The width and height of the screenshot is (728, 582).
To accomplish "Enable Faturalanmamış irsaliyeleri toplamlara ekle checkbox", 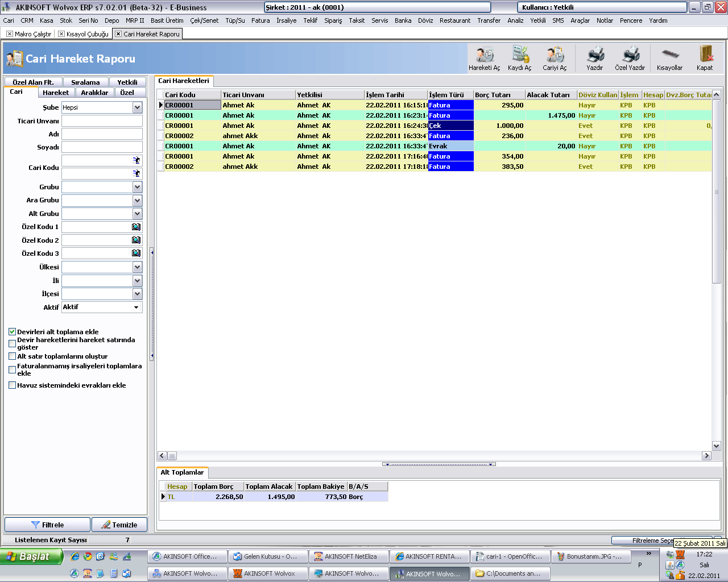I will (12, 369).
